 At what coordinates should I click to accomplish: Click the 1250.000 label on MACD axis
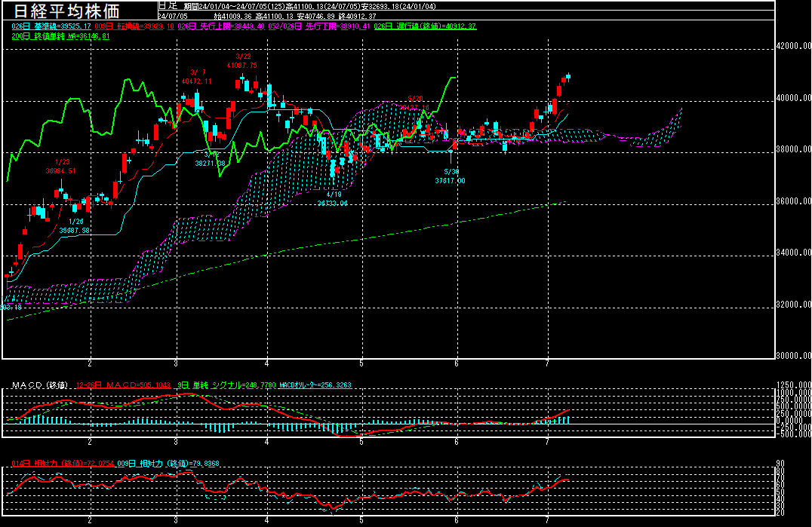pyautogui.click(x=794, y=385)
